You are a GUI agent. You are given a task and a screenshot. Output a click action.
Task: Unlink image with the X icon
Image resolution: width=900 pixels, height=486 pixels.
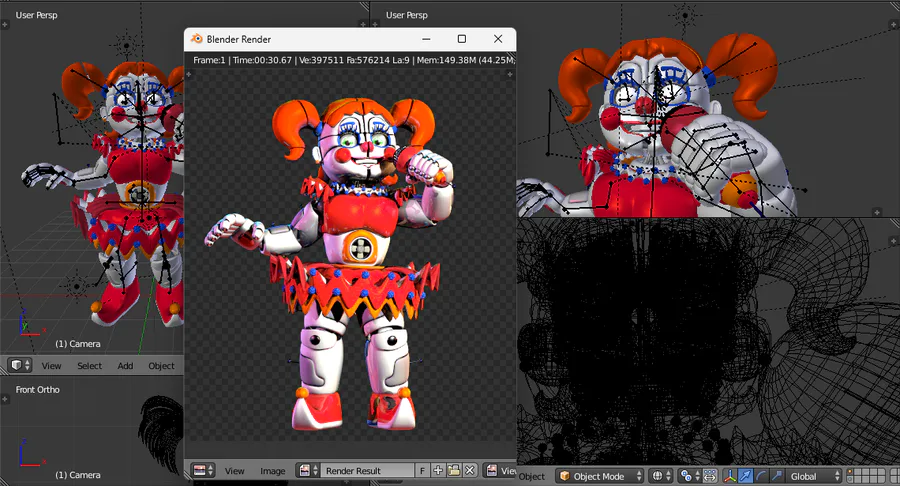(470, 471)
